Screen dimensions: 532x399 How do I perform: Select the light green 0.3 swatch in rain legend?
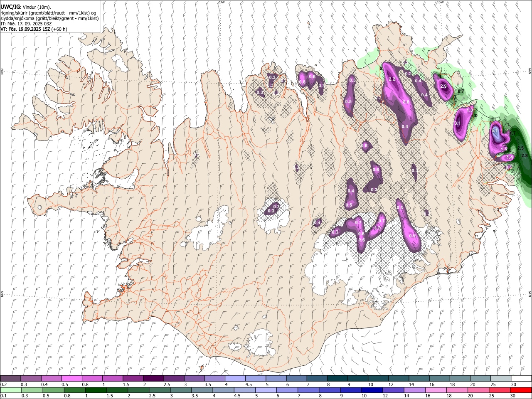pyautogui.click(x=32, y=390)
